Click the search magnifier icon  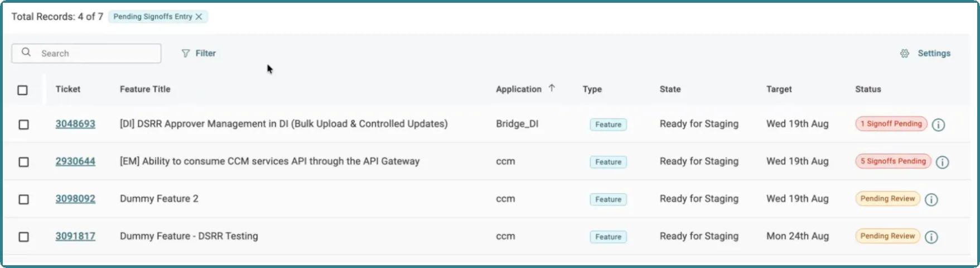[x=26, y=52]
